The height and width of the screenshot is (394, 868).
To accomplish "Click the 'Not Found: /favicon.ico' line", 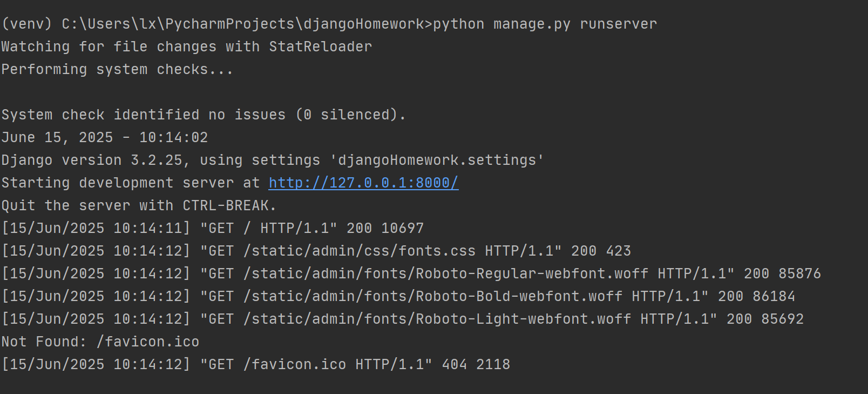I will click(x=100, y=342).
